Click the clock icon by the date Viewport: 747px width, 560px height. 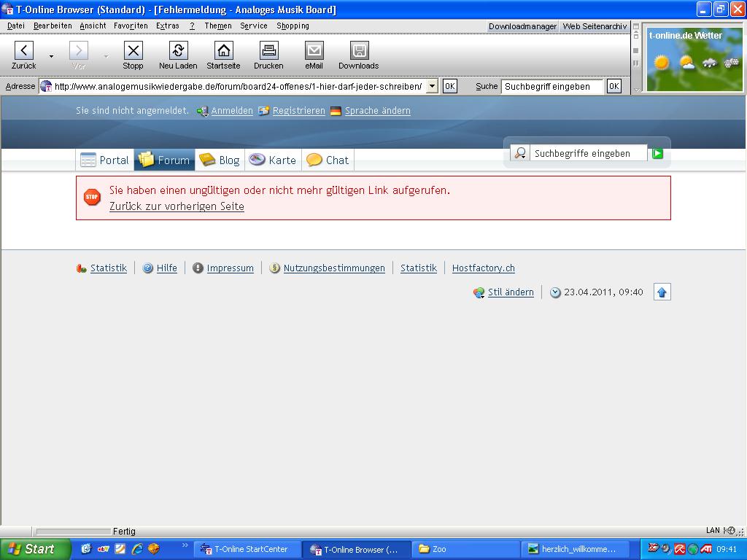pos(555,292)
